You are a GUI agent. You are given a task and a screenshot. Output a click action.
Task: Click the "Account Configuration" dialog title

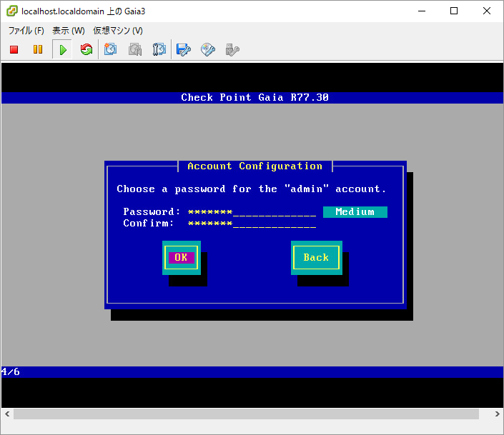pyautogui.click(x=255, y=166)
